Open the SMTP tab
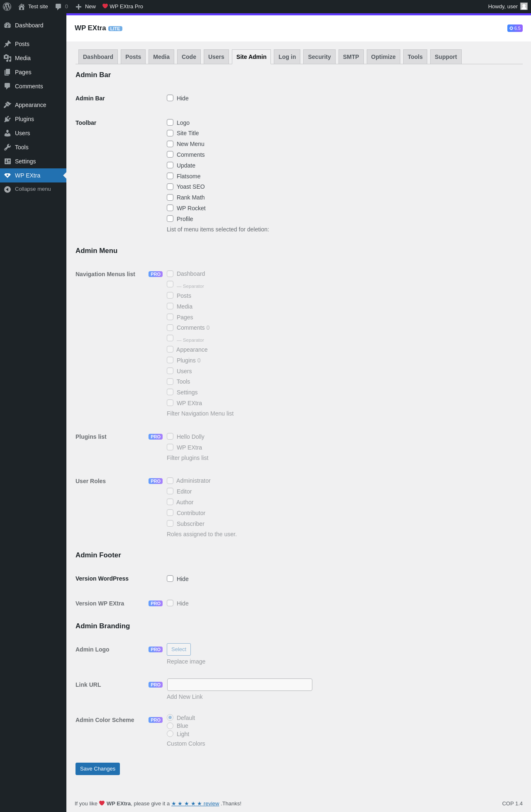This screenshot has width=531, height=812. tap(351, 57)
